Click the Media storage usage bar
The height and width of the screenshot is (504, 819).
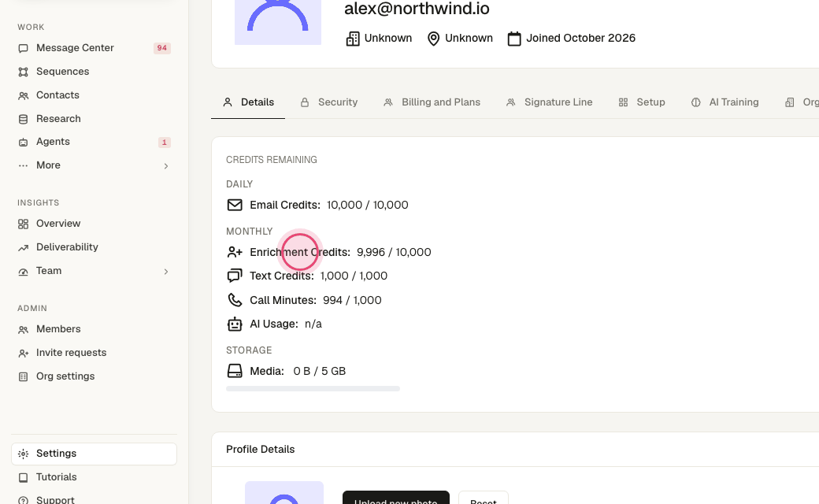click(313, 388)
